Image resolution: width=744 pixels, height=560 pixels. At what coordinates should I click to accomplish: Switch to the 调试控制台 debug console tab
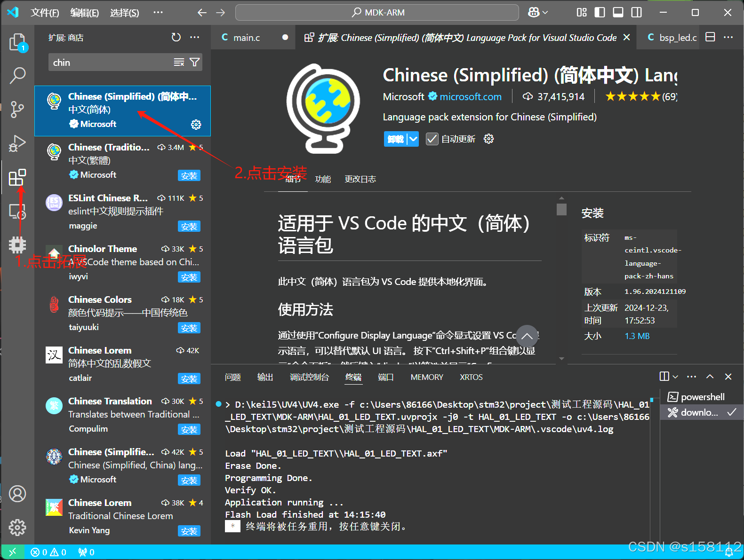click(309, 377)
